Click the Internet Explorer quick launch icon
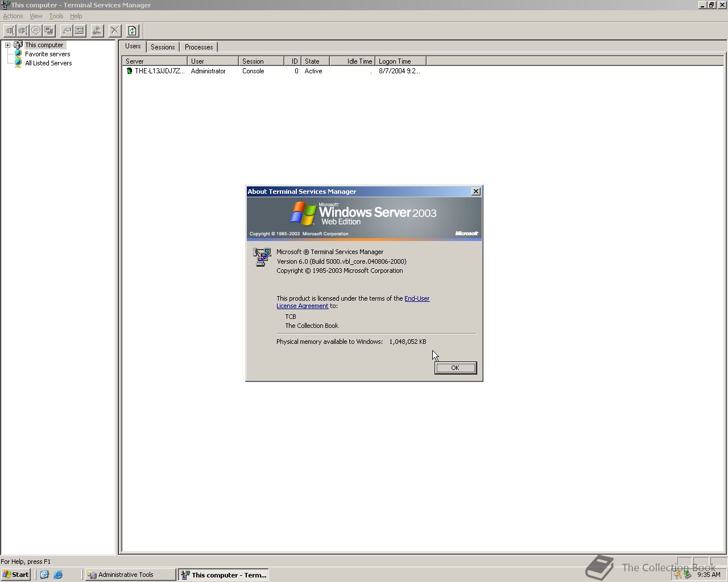 point(58,575)
